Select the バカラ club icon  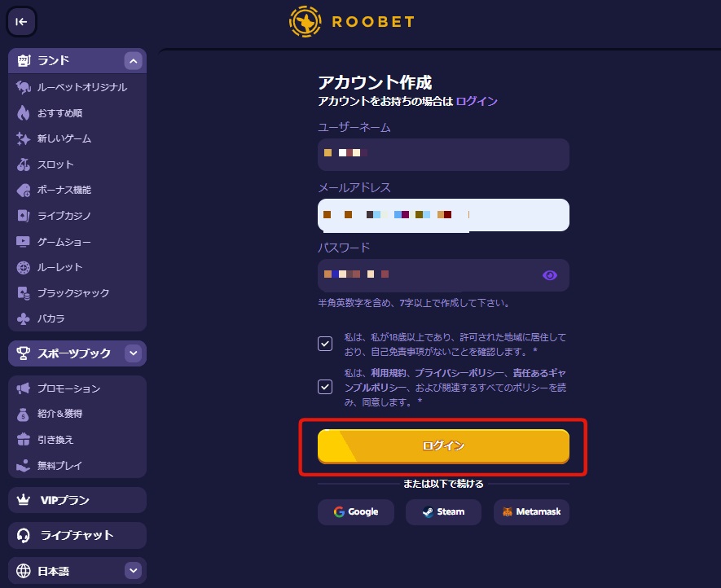24,318
